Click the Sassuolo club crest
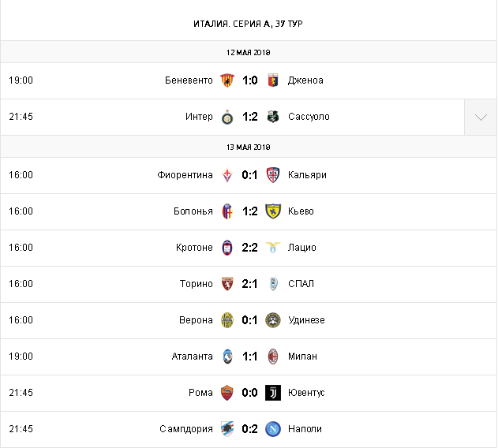Image resolution: width=498 pixels, height=448 pixels. point(273,117)
